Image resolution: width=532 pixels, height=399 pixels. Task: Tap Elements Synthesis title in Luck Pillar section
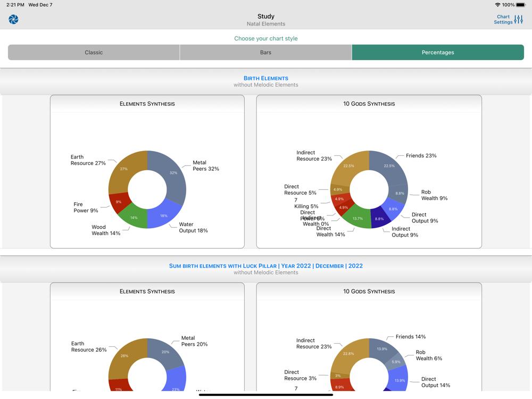point(147,292)
